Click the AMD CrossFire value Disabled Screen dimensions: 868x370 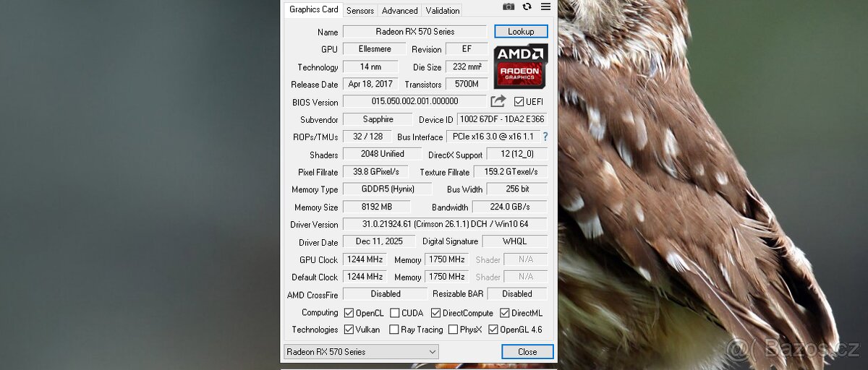click(x=385, y=294)
